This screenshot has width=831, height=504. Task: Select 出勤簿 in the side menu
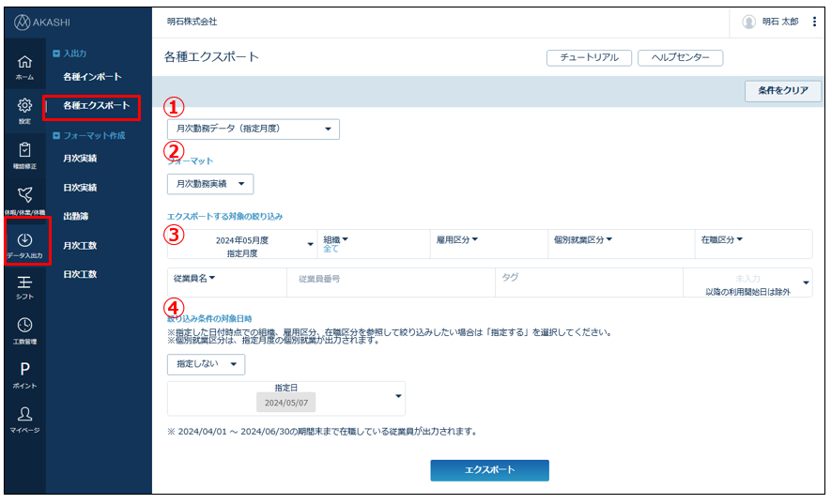76,217
